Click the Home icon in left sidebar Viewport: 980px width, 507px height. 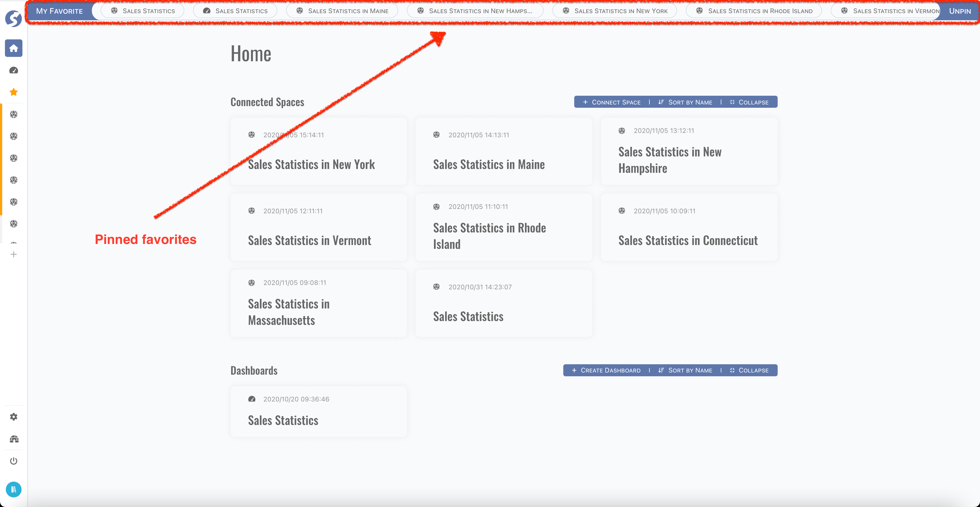coord(14,48)
